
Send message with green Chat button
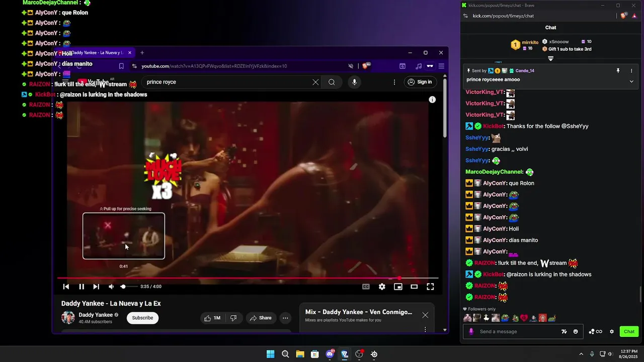(629, 331)
